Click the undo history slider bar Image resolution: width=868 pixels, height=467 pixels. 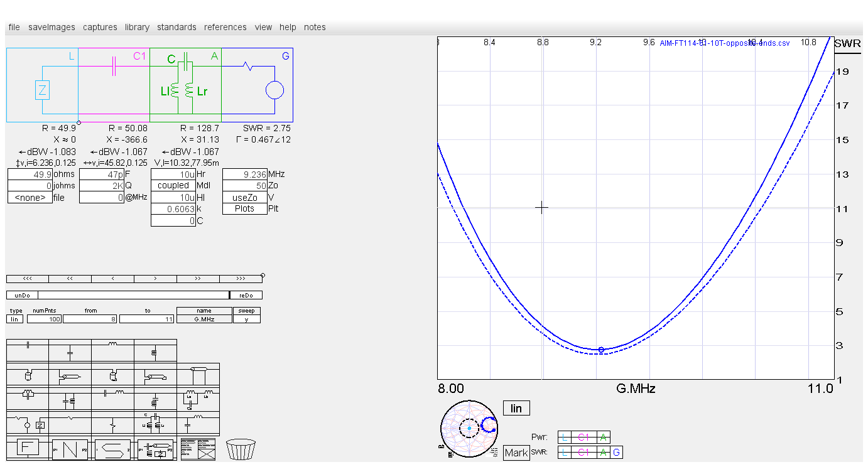[x=134, y=295]
